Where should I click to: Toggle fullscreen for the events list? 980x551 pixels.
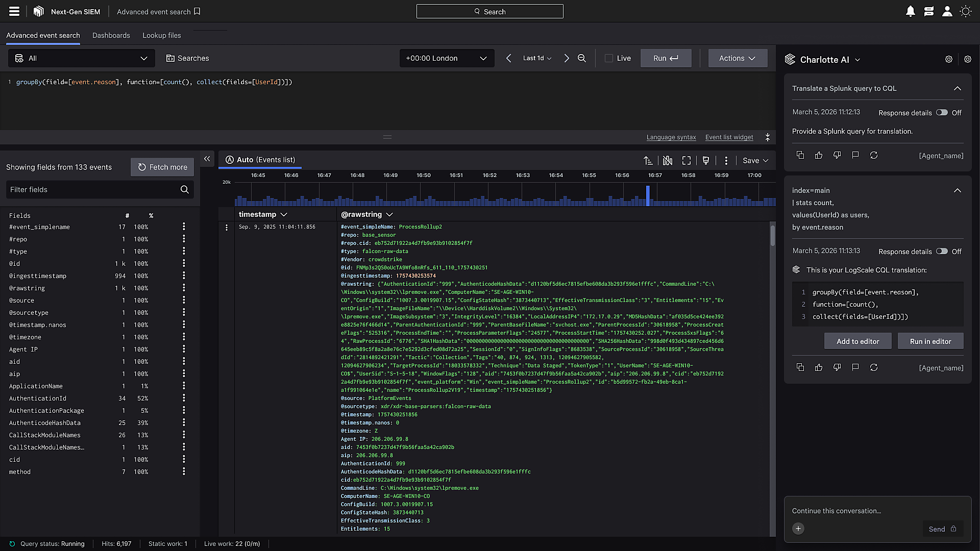tap(687, 160)
